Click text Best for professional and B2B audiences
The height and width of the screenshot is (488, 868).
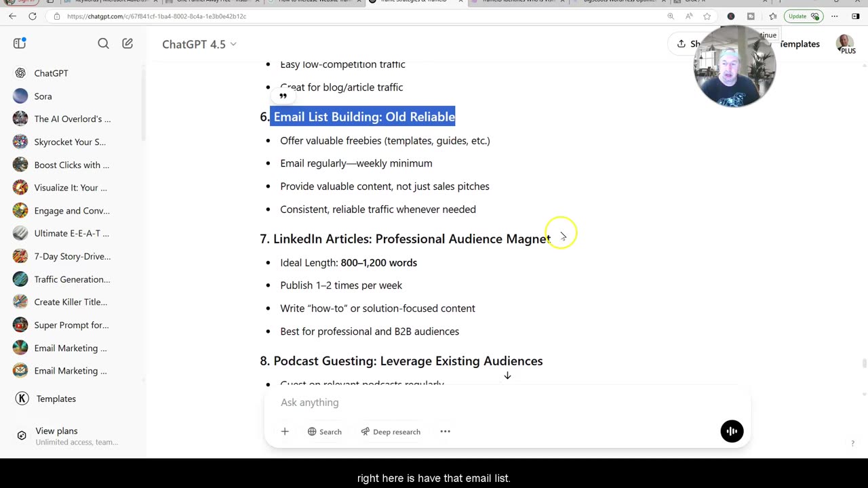pos(370,331)
